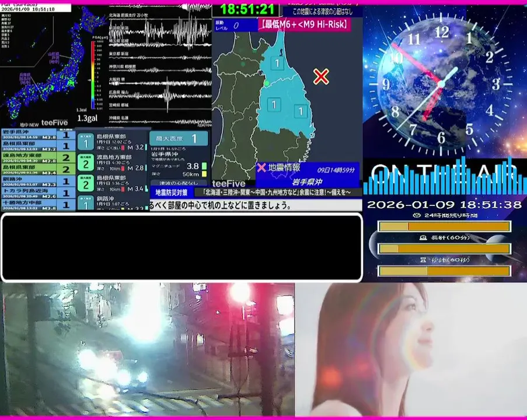Click the center hub of the analog clock

[x=441, y=83]
